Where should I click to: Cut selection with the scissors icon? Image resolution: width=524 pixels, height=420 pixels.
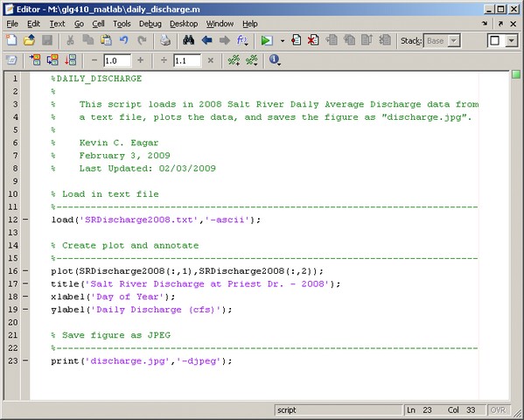pos(70,40)
